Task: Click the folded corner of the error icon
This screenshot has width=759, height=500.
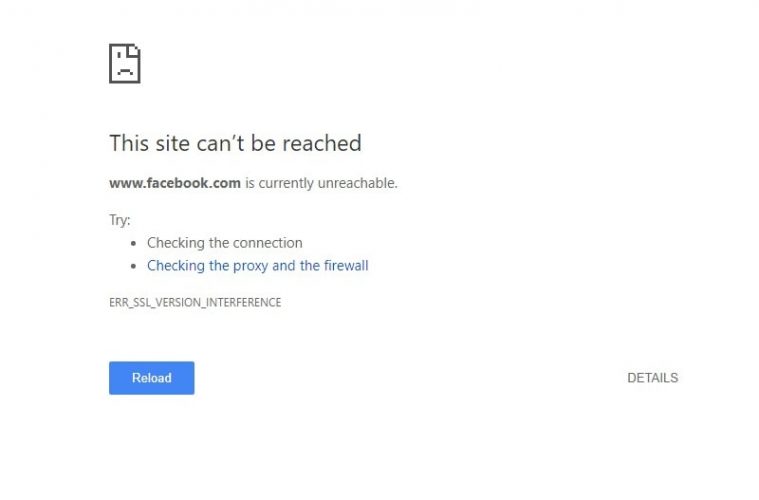Action: pos(134,50)
